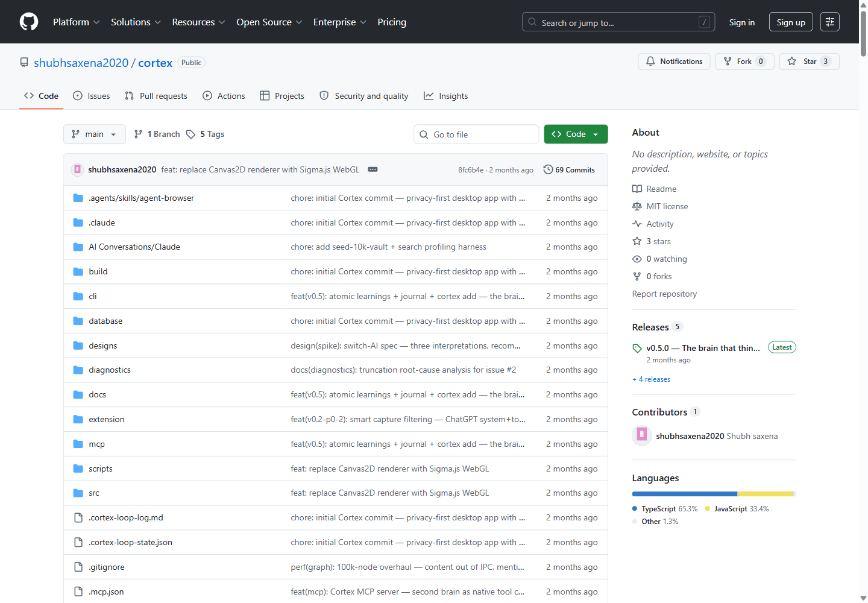868x603 pixels.
Task: Switch to the Projects tab
Action: pyautogui.click(x=282, y=96)
